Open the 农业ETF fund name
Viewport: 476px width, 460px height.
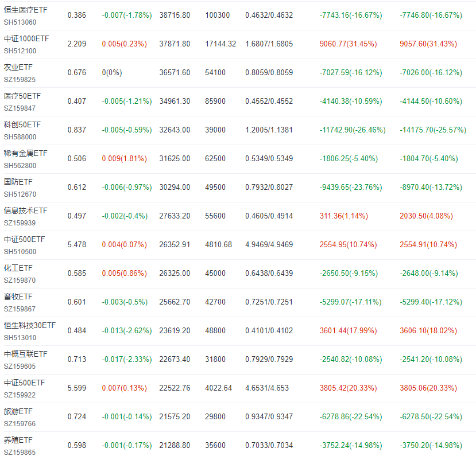[18, 67]
